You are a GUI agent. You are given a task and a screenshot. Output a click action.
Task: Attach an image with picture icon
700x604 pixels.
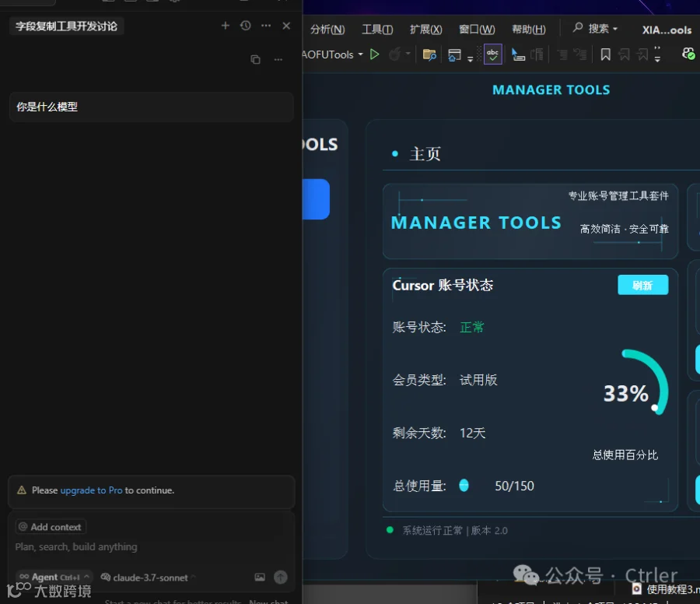pos(260,578)
